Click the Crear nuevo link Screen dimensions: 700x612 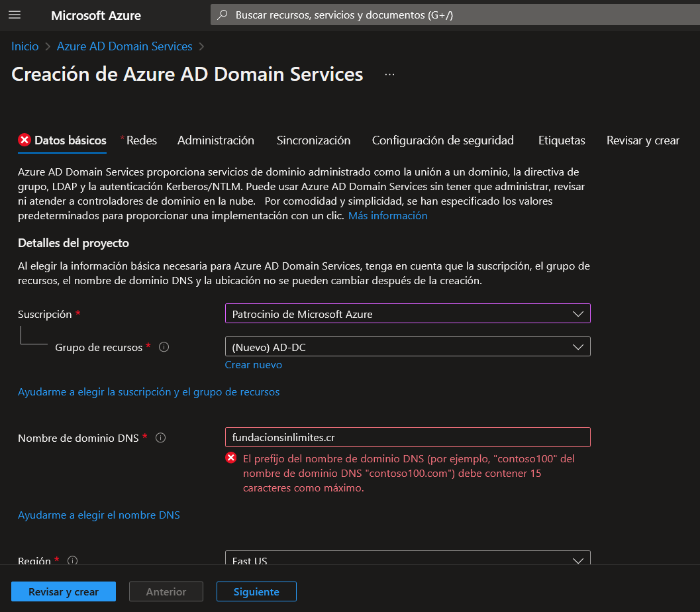253,365
